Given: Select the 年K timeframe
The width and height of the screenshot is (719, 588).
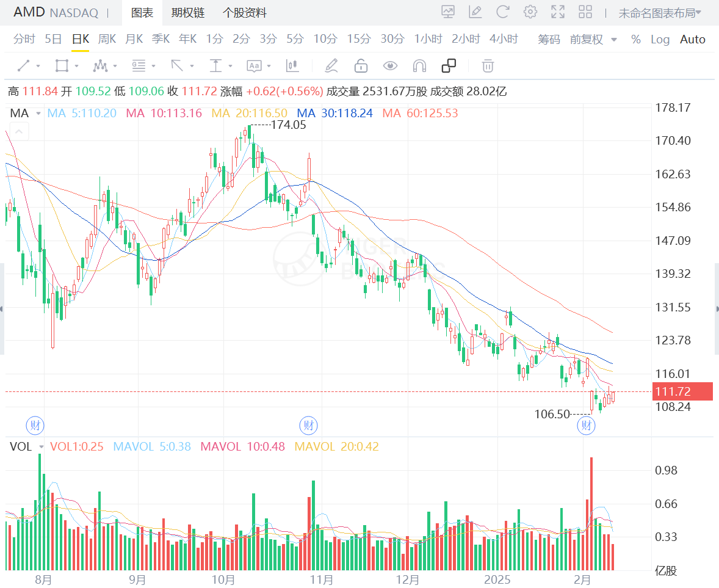Looking at the screenshot, I should 188,39.
